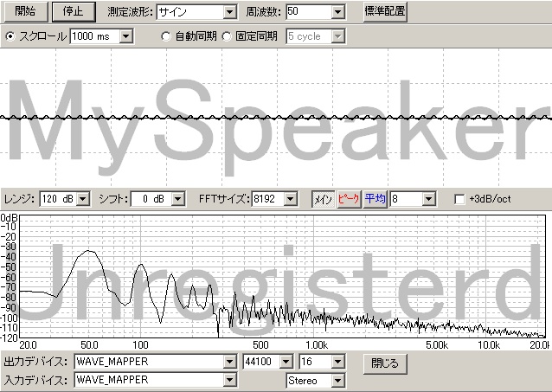The width and height of the screenshot is (552, 392).
Task: Toggle the blue 平均 average button
Action: point(375,199)
